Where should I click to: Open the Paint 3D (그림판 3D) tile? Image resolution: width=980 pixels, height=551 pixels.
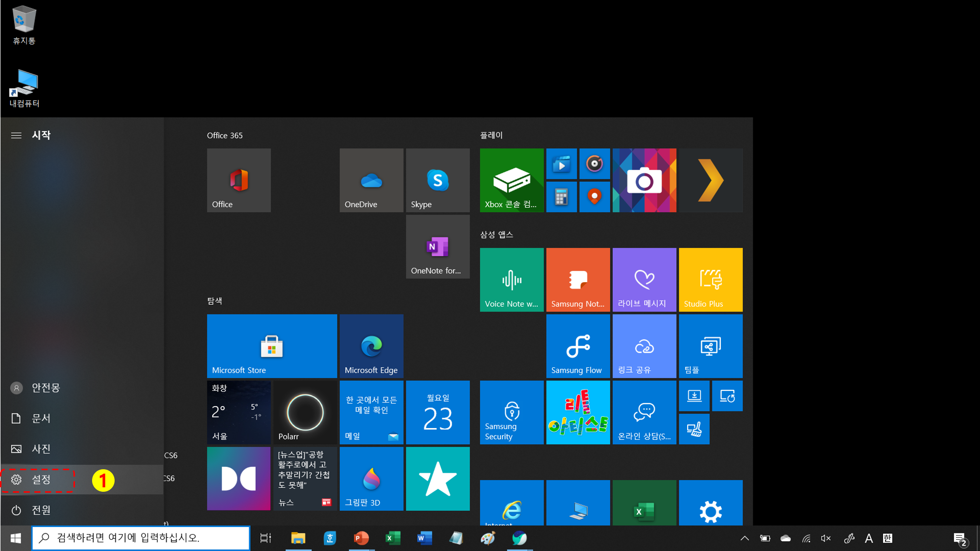coord(371,479)
